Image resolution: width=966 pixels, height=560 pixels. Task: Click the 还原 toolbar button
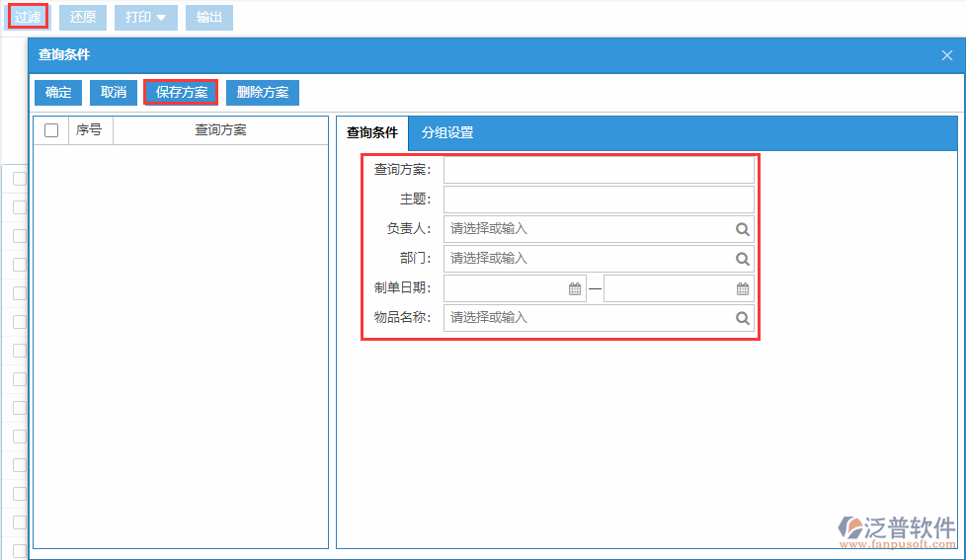pos(83,17)
